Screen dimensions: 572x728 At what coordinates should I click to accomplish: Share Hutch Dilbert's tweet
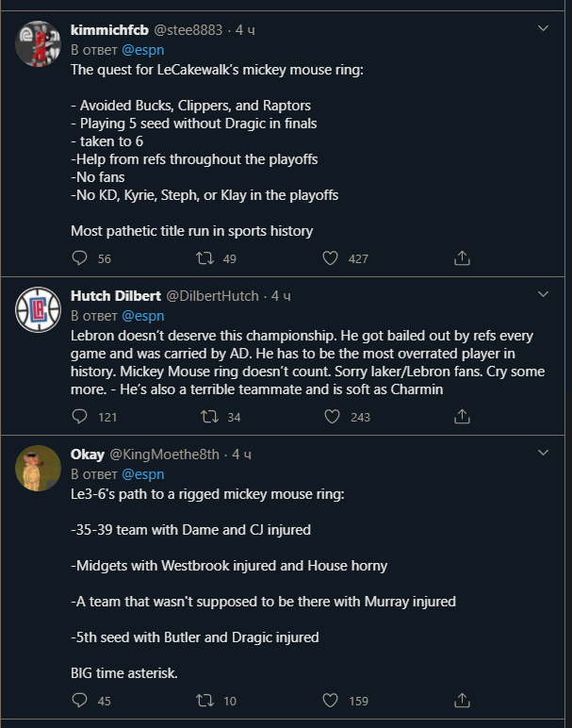(x=462, y=417)
